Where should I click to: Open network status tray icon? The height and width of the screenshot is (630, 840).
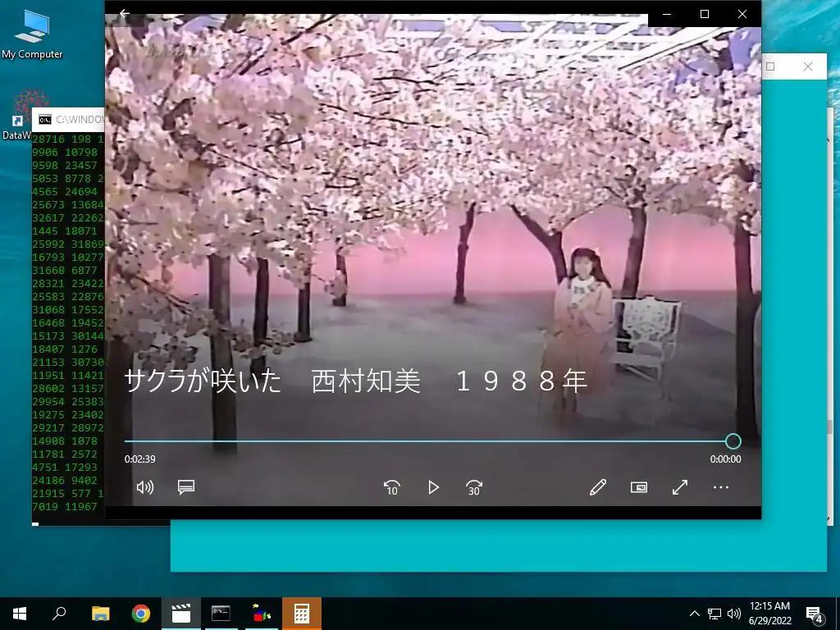click(x=714, y=614)
